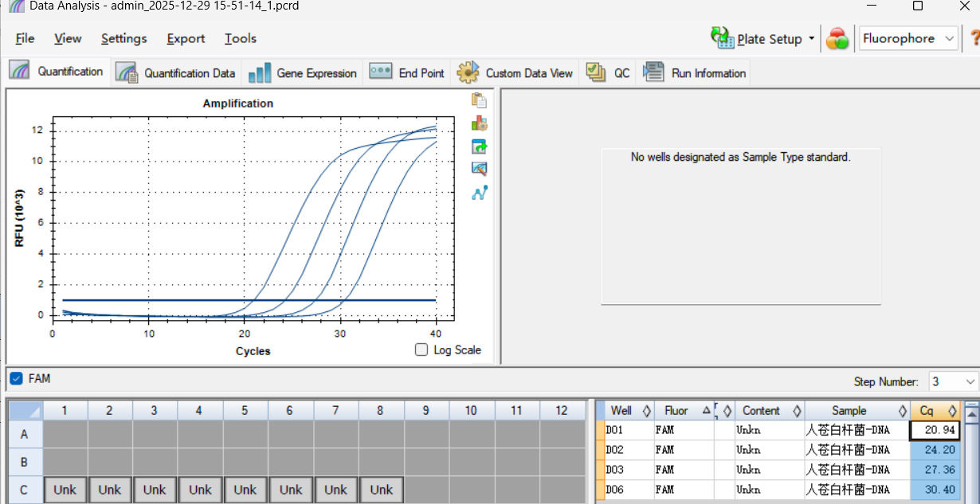Click the Cq value 27.36 cell
This screenshot has height=504, width=980.
pyautogui.click(x=935, y=471)
